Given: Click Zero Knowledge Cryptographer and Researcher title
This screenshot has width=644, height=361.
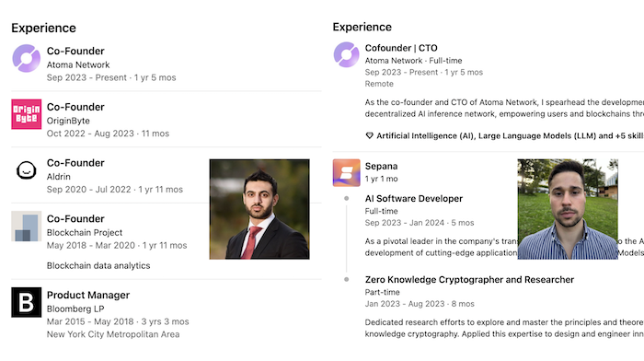Looking at the screenshot, I should [x=469, y=280].
